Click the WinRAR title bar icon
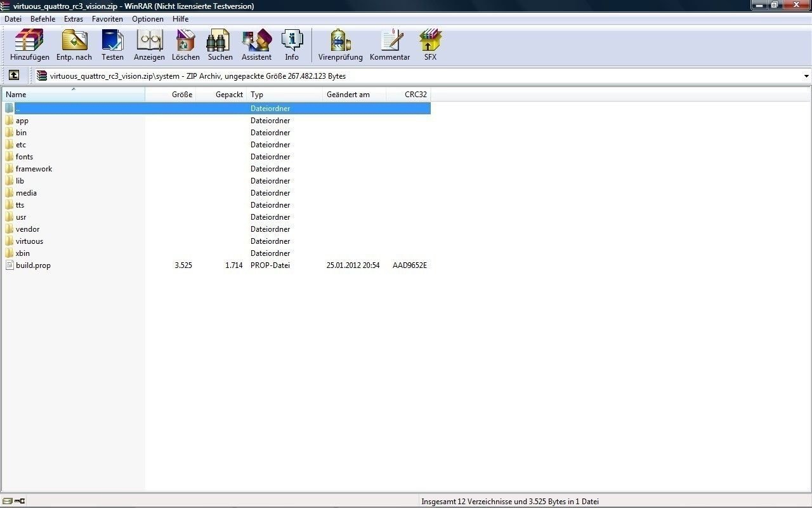The image size is (812, 508). pos(6,6)
